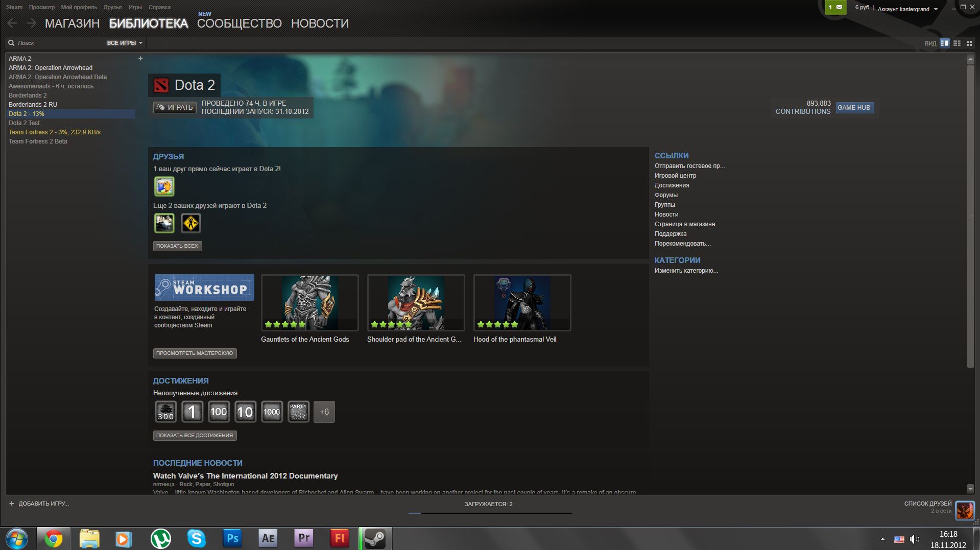
Task: Click the plus icon beside ARMA 2
Action: point(140,58)
